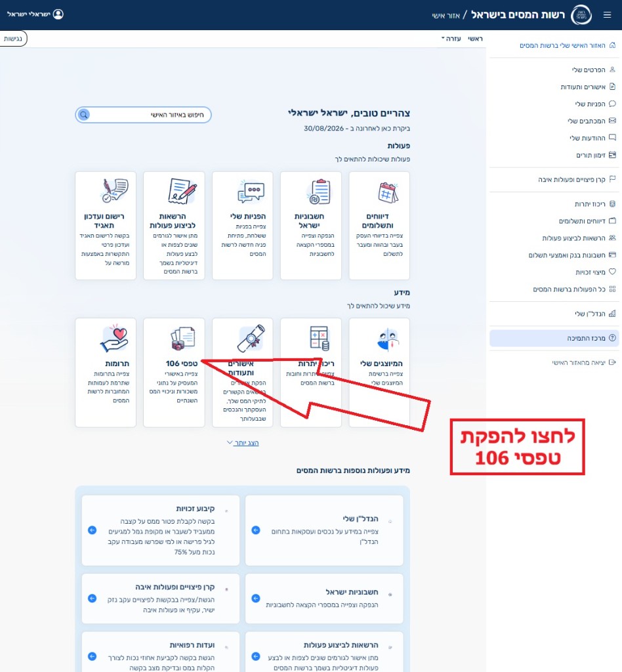Click the search magnifier icon
The image size is (622, 672).
(84, 115)
